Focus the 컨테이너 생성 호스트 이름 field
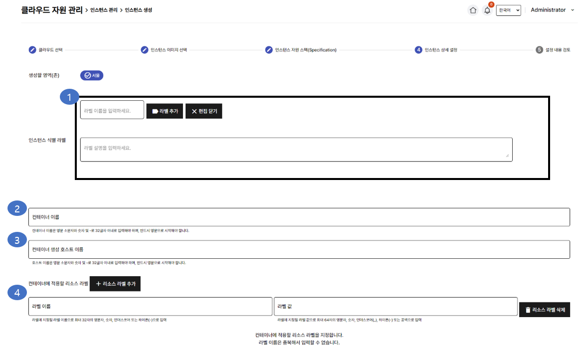588x364 pixels. 299,249
